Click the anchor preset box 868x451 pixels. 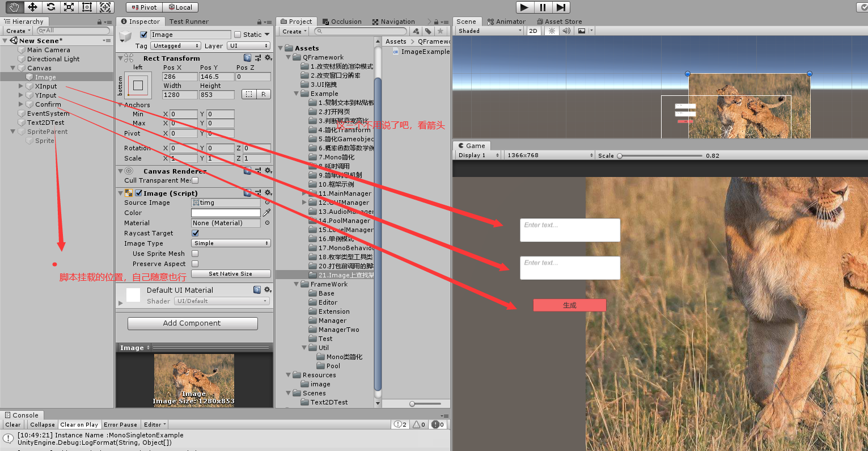click(138, 86)
